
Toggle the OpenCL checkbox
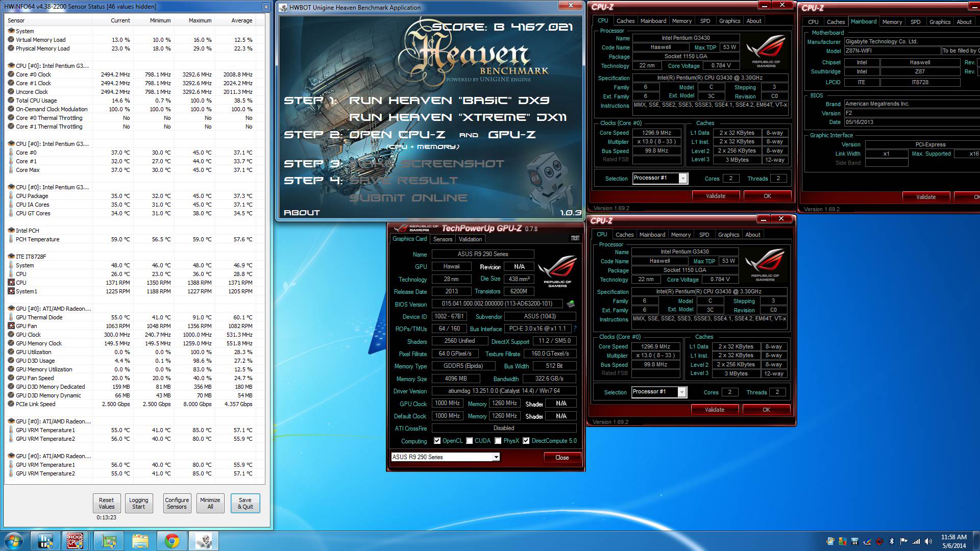[x=437, y=441]
